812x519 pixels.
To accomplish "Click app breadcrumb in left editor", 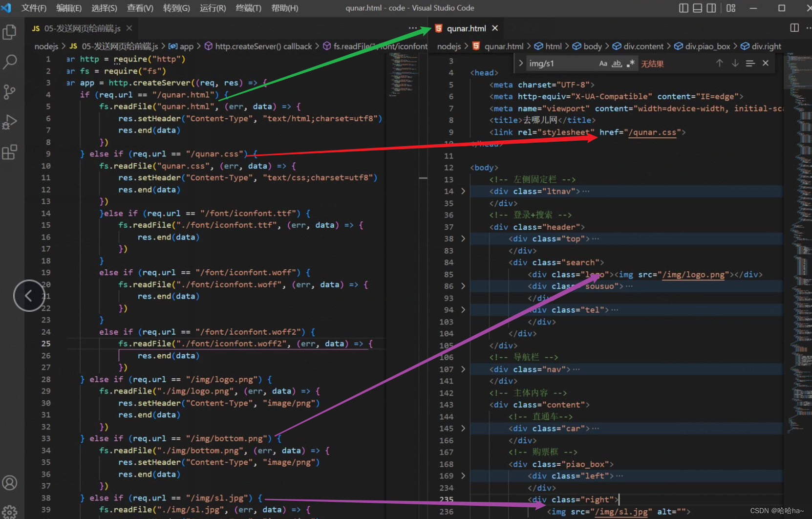I will tap(182, 46).
